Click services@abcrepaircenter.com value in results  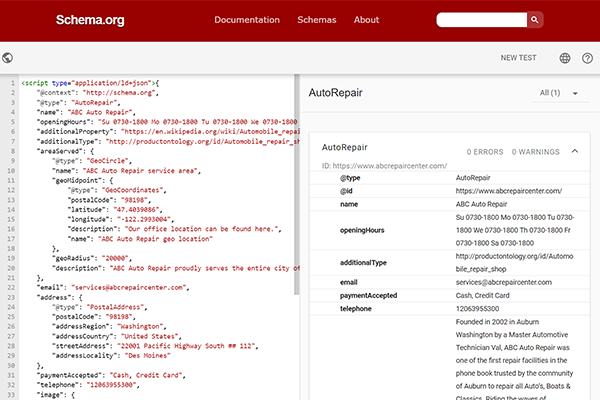pyautogui.click(x=504, y=282)
